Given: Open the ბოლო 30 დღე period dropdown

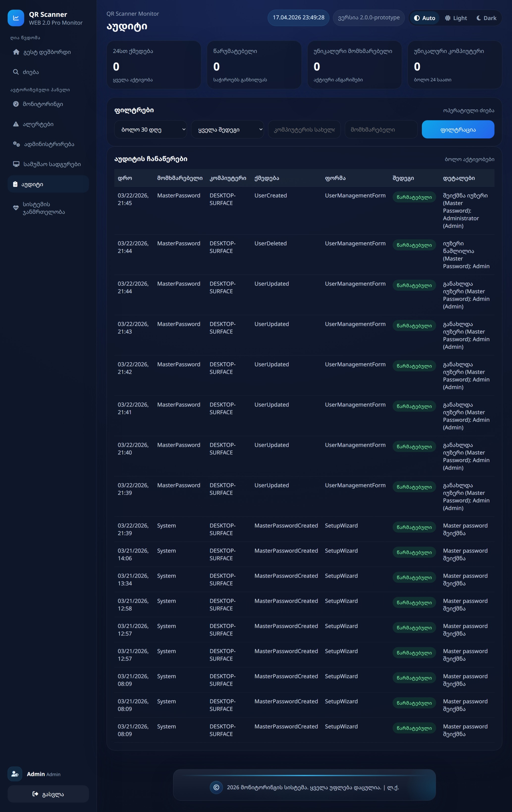Looking at the screenshot, I should [x=151, y=129].
